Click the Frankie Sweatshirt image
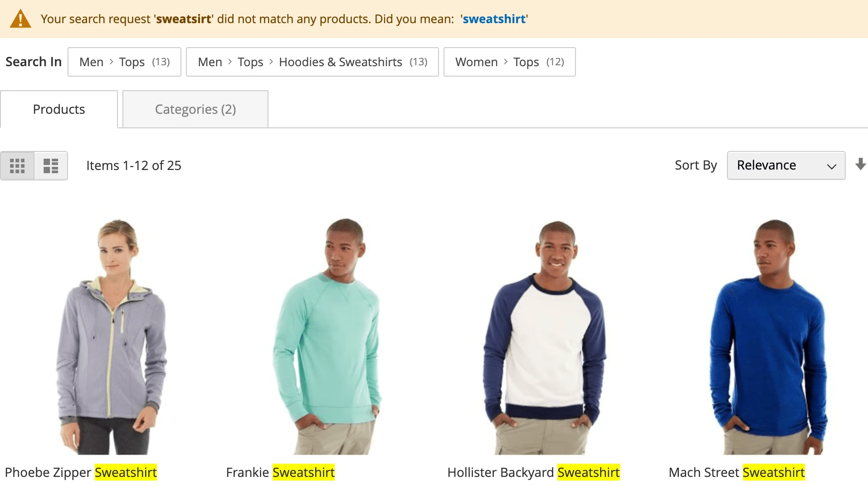This screenshot has width=868, height=486. (331, 335)
